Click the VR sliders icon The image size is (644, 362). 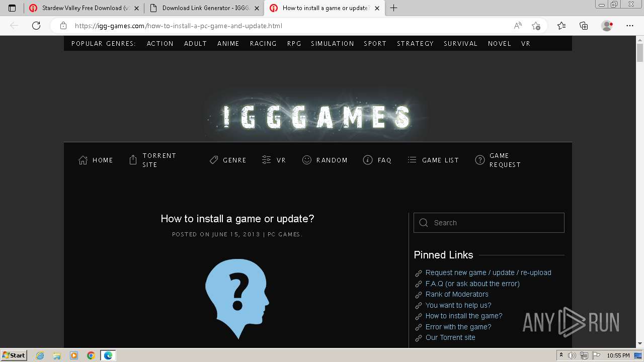267,160
